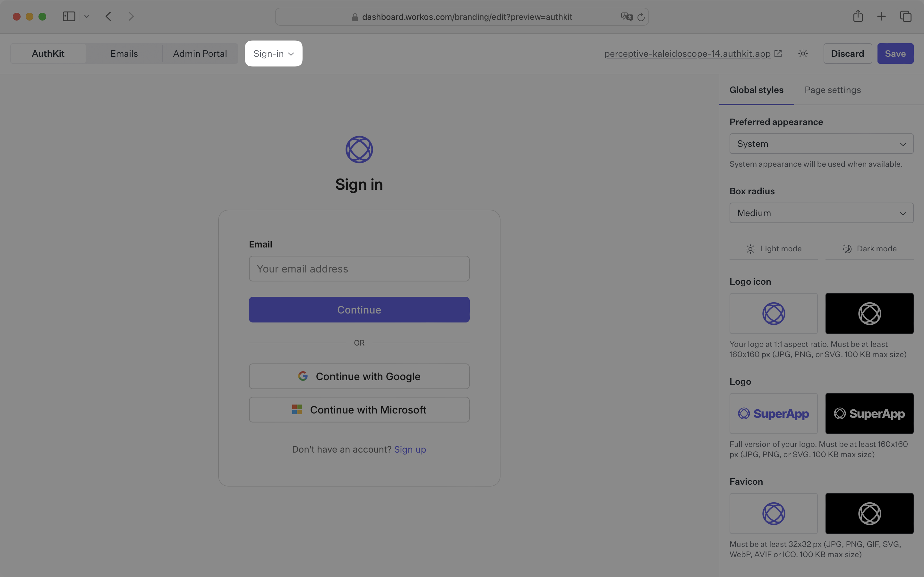Viewport: 924px width, 577px height.
Task: Click the Microsoft icon in Continue with Microsoft
Action: (296, 409)
